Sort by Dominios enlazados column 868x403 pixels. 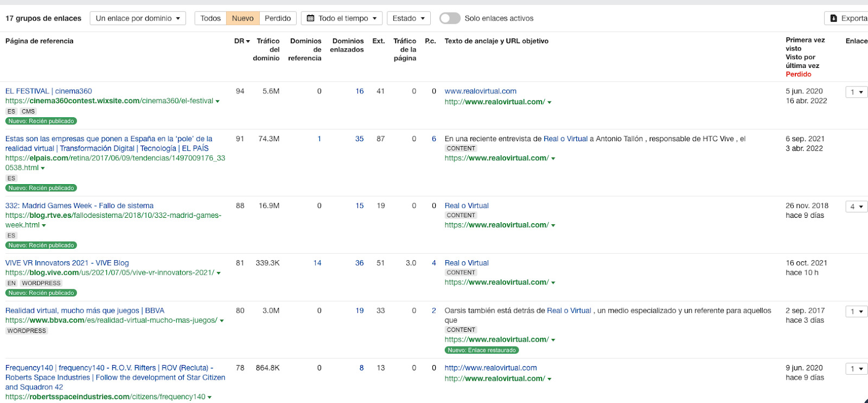347,45
